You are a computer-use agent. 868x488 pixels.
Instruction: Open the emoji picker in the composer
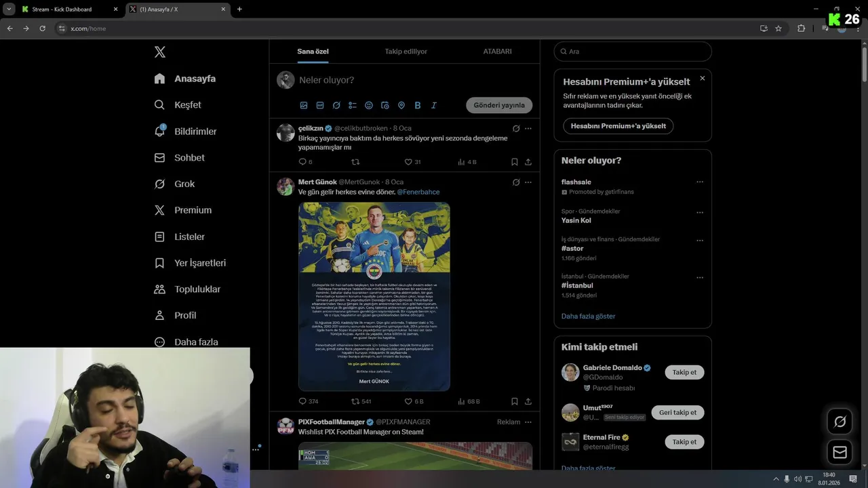click(x=369, y=106)
